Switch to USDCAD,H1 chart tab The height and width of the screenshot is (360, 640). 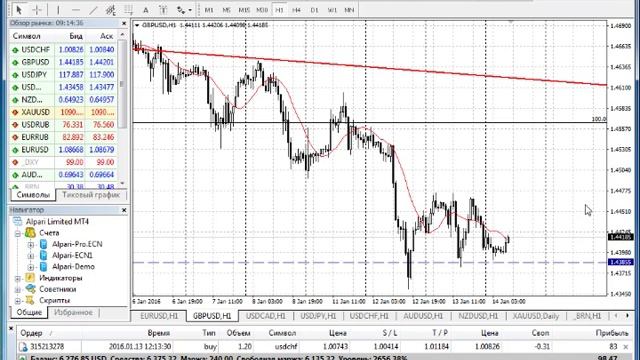(265, 316)
